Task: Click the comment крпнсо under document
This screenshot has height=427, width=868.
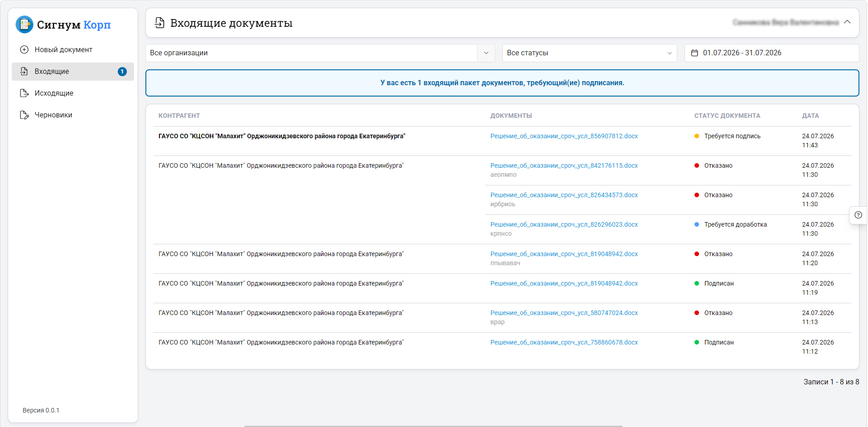Action: (501, 233)
